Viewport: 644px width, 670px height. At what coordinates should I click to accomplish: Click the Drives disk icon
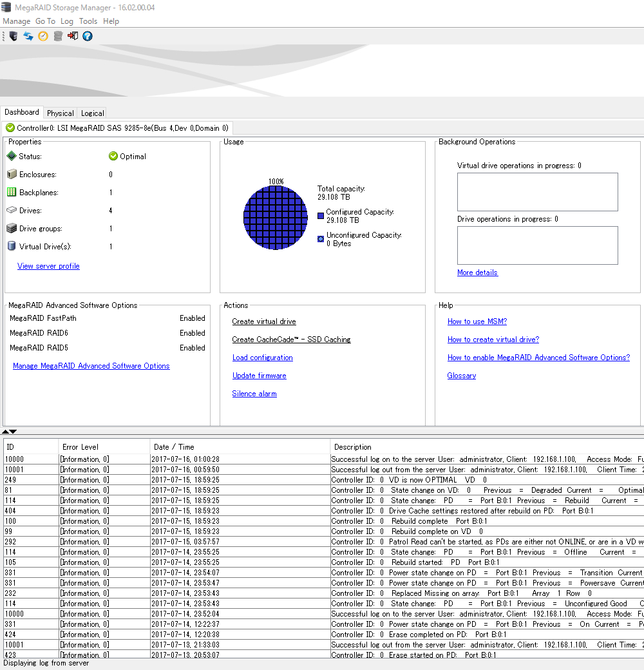[x=12, y=210]
